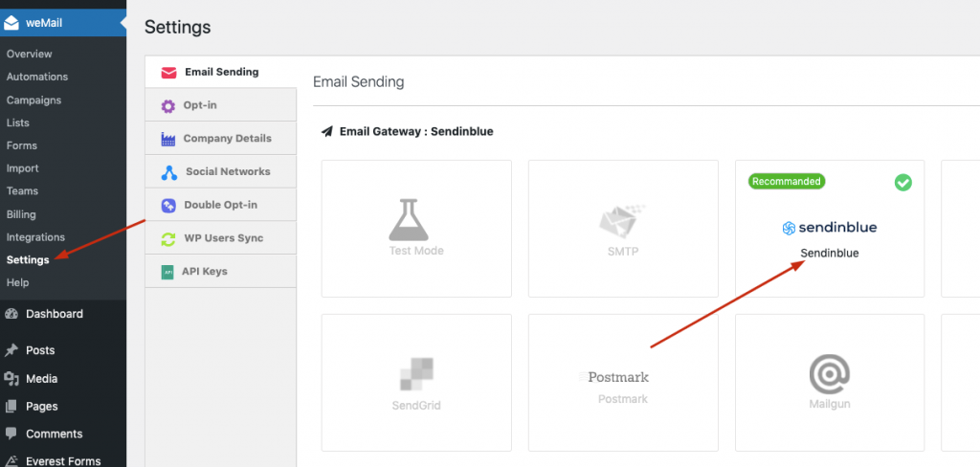
Task: Select the SendGrid gateway logo
Action: 417,374
